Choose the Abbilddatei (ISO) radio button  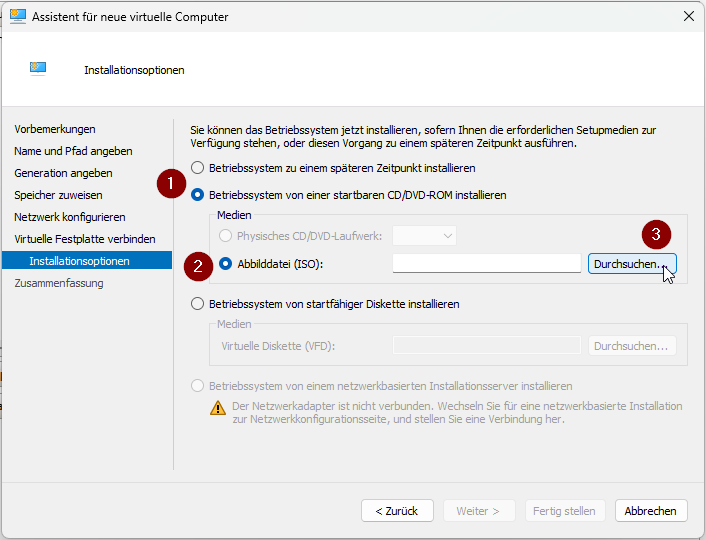point(225,264)
